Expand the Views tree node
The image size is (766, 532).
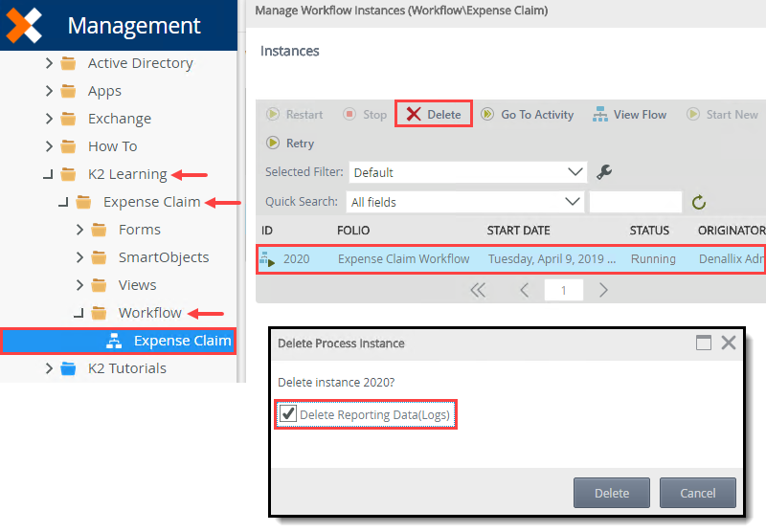pos(79,285)
